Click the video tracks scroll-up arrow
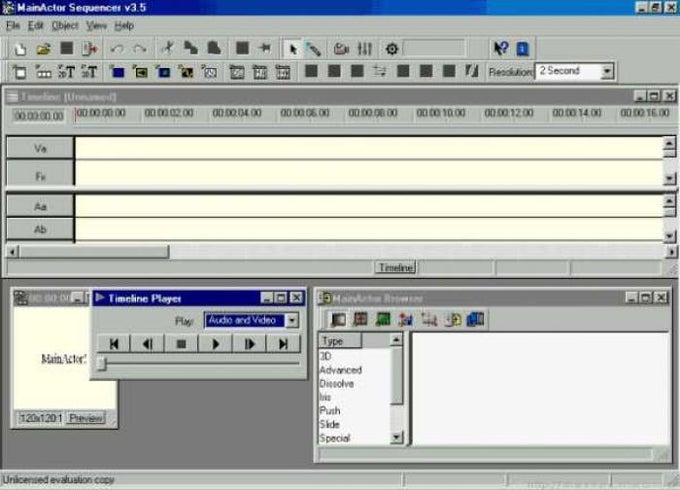 (x=670, y=142)
